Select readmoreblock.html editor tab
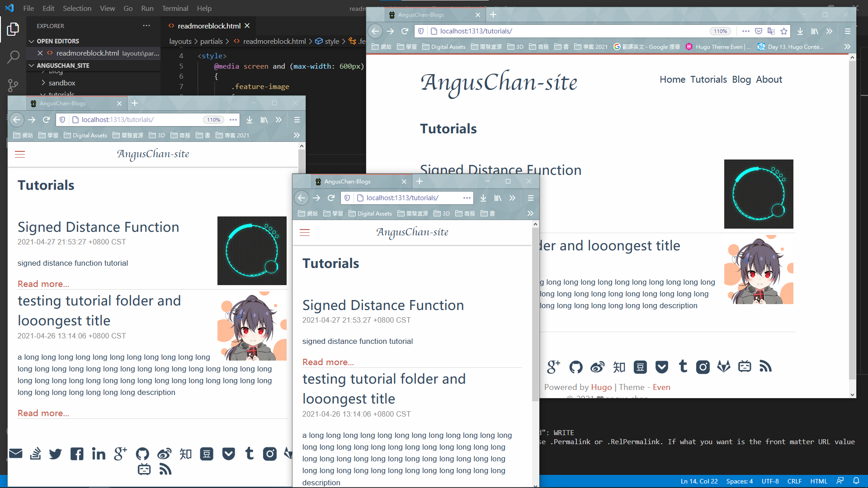This screenshot has height=488, width=868. [x=208, y=26]
